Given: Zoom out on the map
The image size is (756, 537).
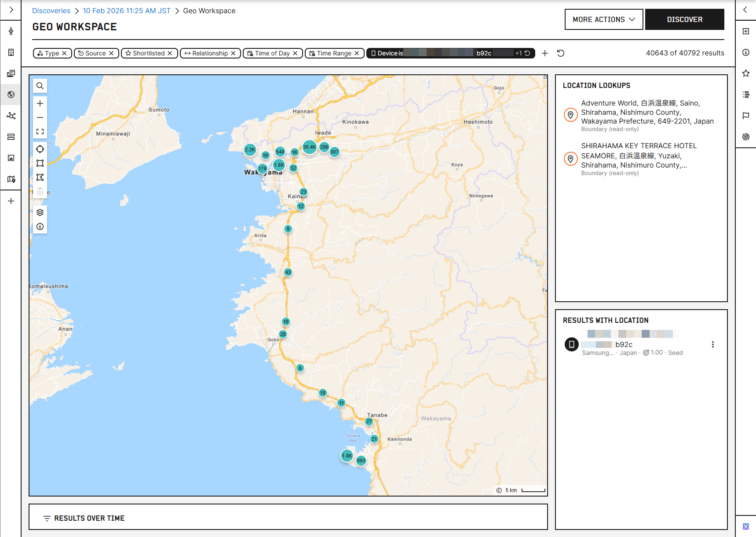Looking at the screenshot, I should click(40, 117).
